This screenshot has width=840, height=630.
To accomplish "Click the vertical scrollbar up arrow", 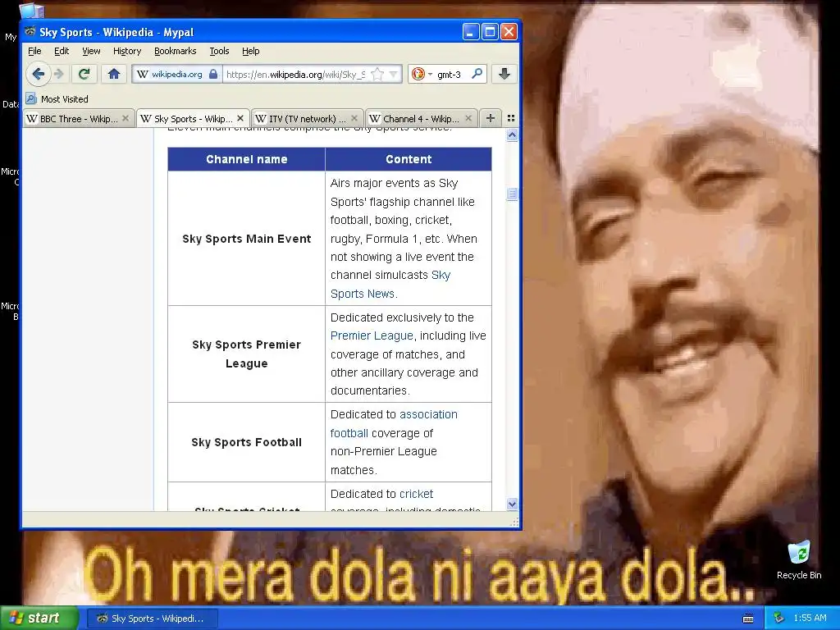I will (x=512, y=135).
